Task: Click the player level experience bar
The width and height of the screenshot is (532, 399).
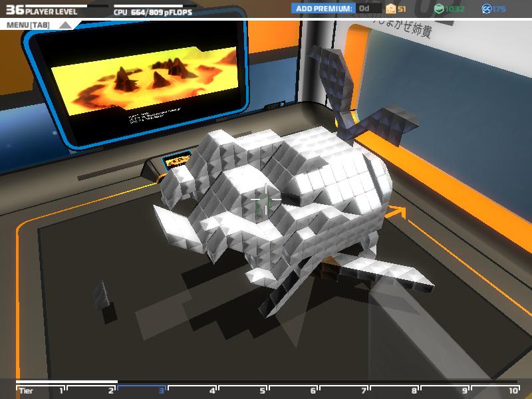Action: click(67, 6)
